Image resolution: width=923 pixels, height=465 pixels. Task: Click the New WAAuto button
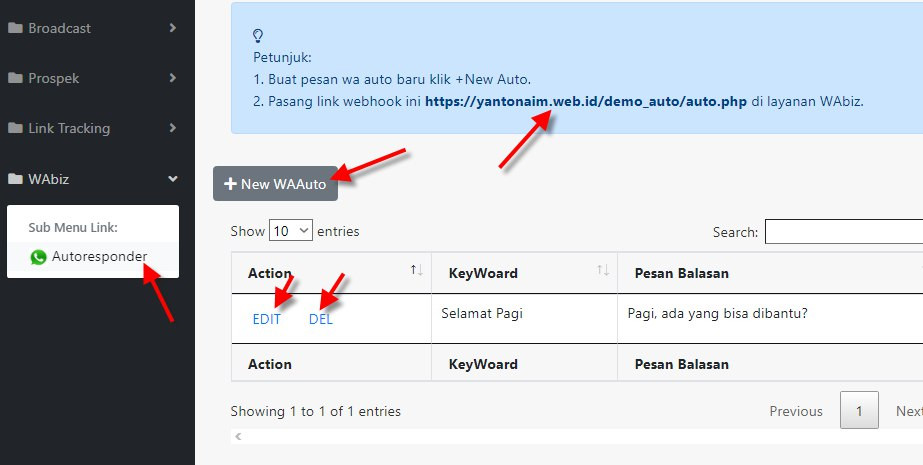click(x=275, y=184)
